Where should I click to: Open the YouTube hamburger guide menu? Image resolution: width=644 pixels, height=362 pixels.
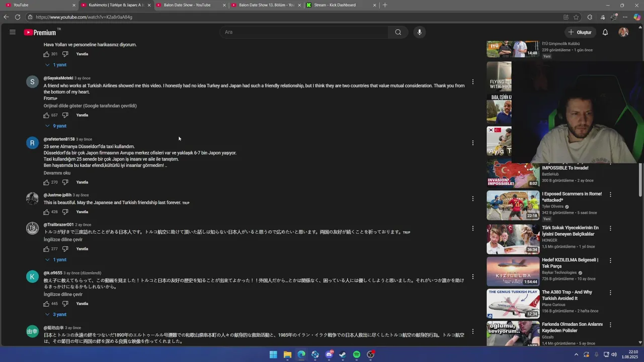[x=13, y=32]
